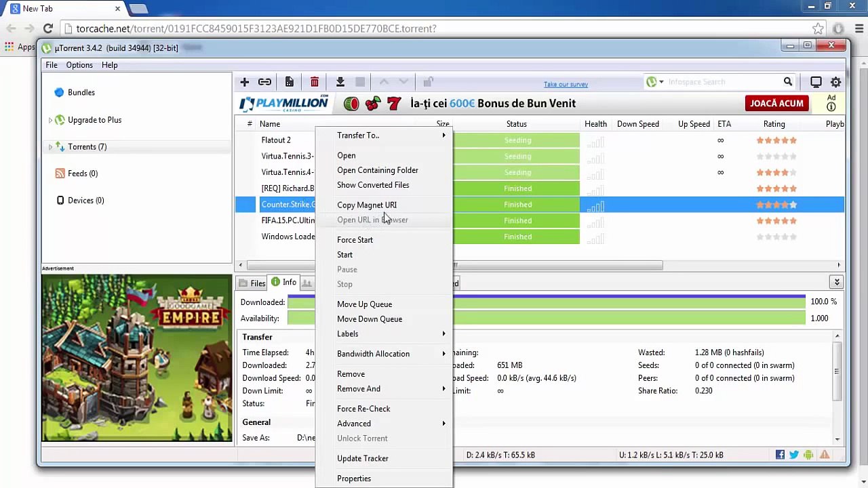Click the health bars of Flatout 2
Viewport: 868px width, 488px height.
coord(595,141)
